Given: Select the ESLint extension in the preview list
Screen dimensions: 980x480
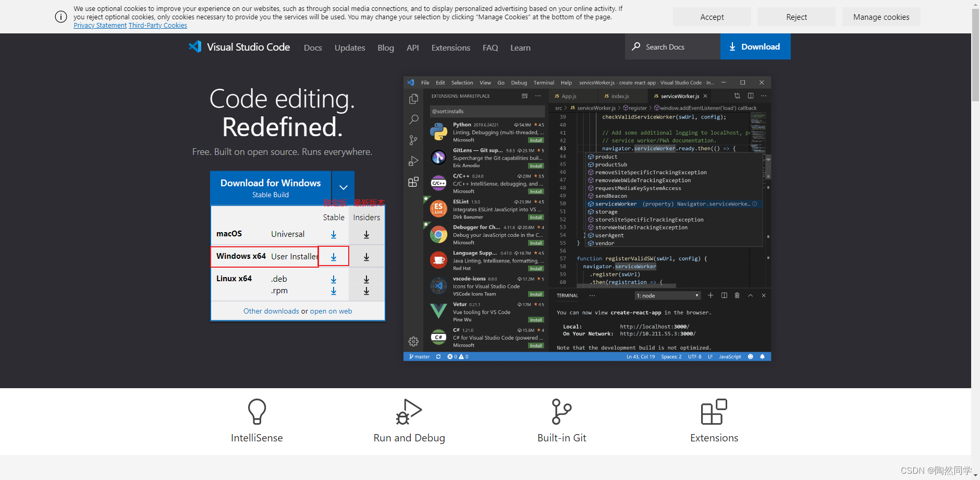Looking at the screenshot, I should click(487, 209).
